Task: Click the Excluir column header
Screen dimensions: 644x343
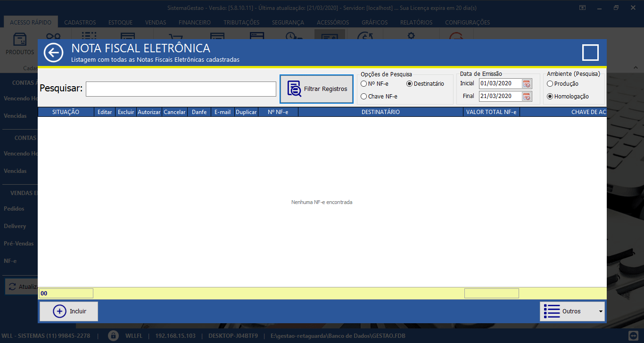Action: pyautogui.click(x=126, y=112)
